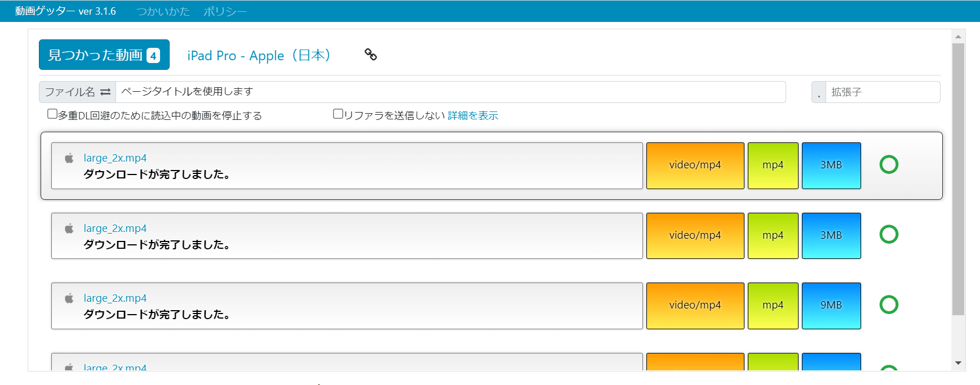Screen dimensions: 980x385
Task: Open second large_2x.mp4 link
Action: point(115,229)
